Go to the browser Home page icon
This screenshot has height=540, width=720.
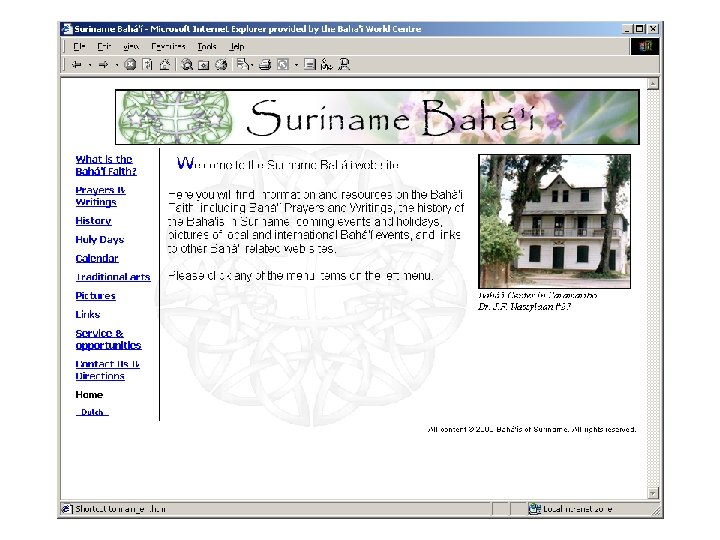tap(165, 65)
